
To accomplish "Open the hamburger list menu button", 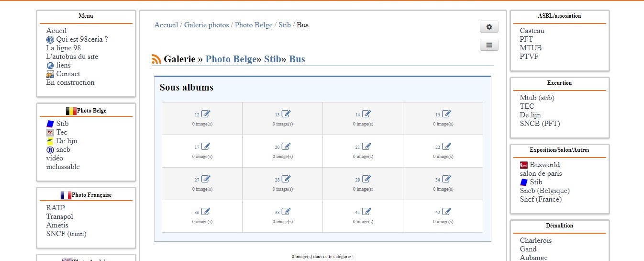I will coord(489,45).
